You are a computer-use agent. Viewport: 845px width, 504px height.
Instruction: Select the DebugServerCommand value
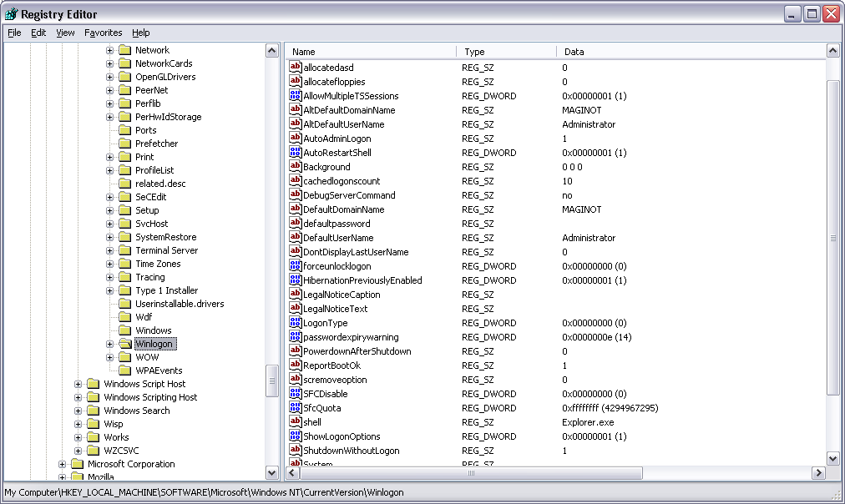coord(349,195)
